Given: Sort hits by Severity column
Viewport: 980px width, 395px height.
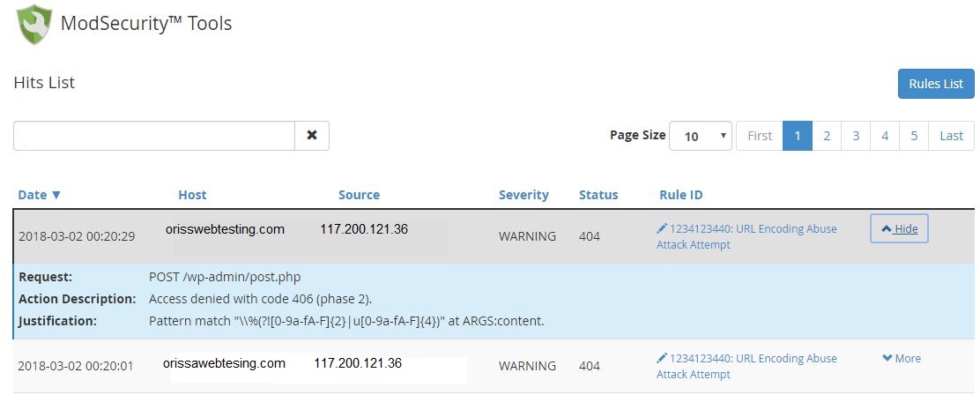Looking at the screenshot, I should [523, 195].
